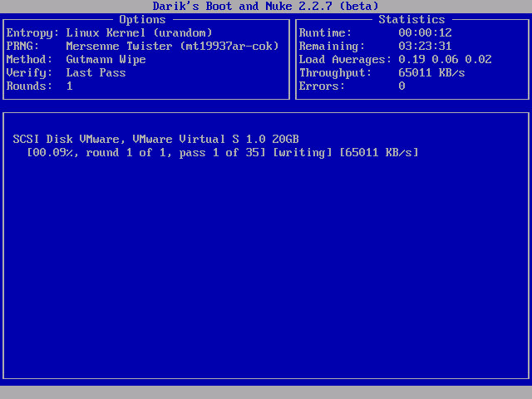
Task: Click the Options panel heading
Action: [142, 20]
